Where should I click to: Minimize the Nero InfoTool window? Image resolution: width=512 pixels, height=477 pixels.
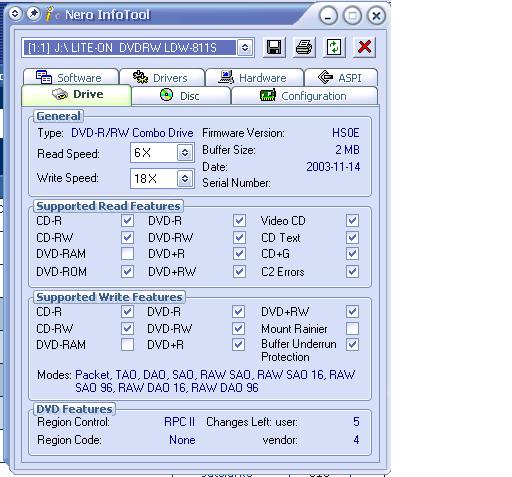point(328,16)
